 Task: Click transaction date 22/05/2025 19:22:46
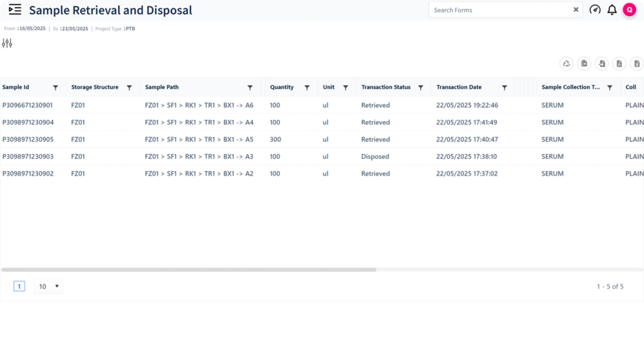(x=467, y=105)
